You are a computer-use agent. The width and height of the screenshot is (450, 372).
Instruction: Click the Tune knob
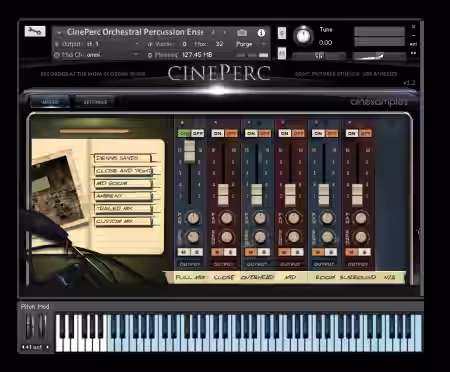click(x=303, y=36)
